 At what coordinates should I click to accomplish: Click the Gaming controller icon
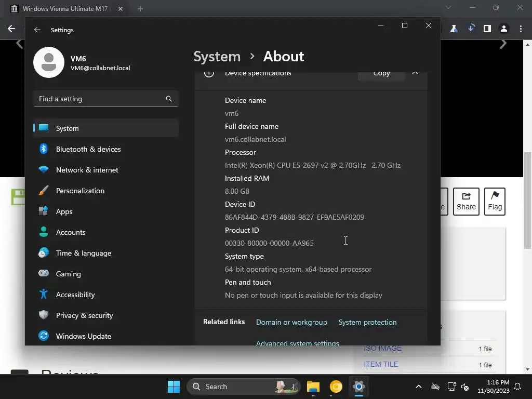(x=44, y=273)
